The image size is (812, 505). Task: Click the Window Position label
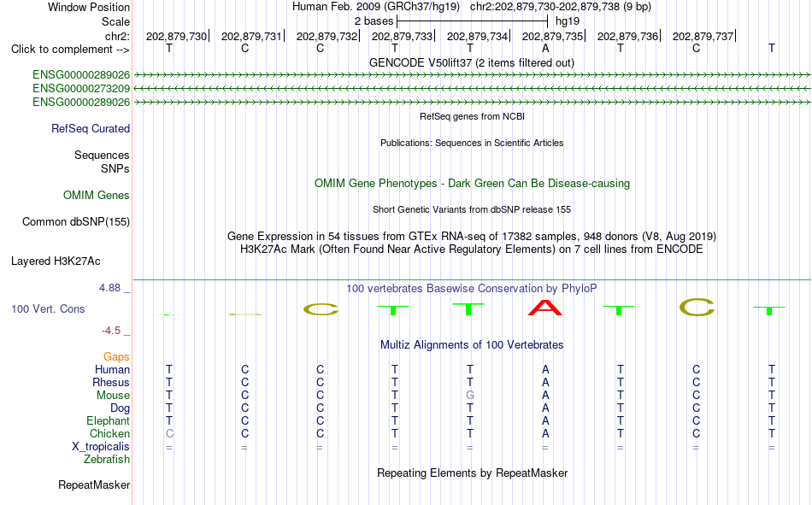[x=89, y=7]
